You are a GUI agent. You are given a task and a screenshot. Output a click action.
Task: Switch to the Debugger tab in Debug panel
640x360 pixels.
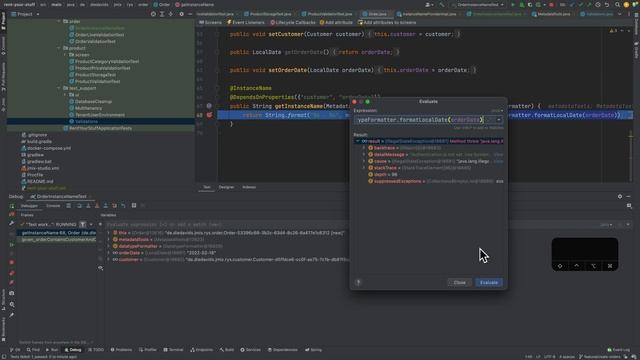click(29, 206)
